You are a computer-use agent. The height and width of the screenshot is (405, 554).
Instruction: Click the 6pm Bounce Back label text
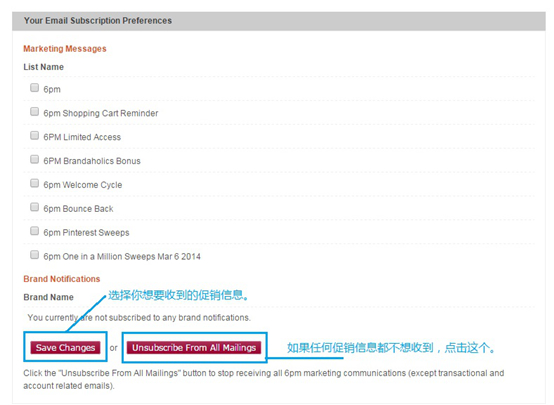[78, 209]
